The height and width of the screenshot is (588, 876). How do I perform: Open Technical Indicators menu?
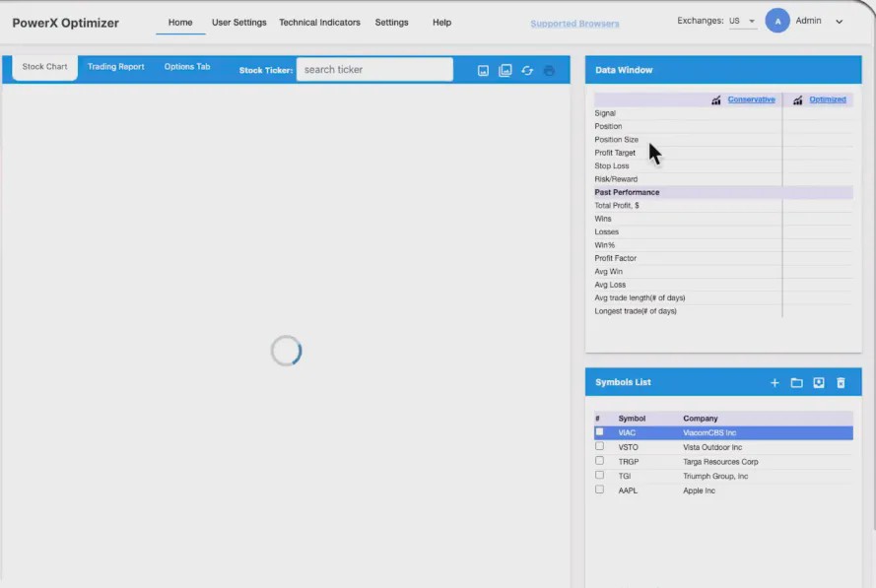tap(319, 23)
